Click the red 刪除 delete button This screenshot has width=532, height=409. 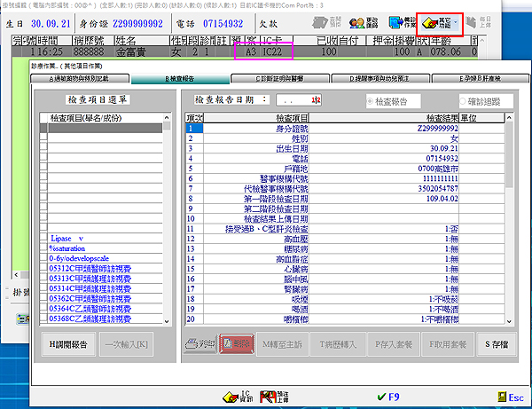pyautogui.click(x=235, y=343)
